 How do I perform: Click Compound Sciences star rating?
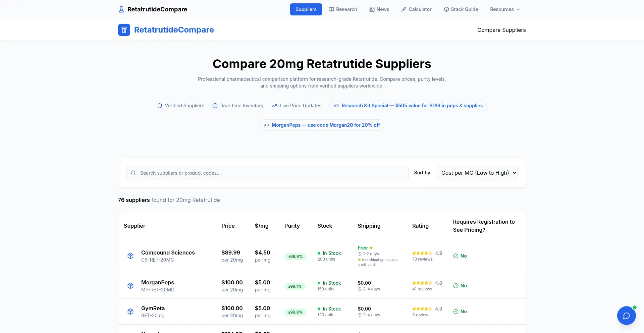(422, 253)
